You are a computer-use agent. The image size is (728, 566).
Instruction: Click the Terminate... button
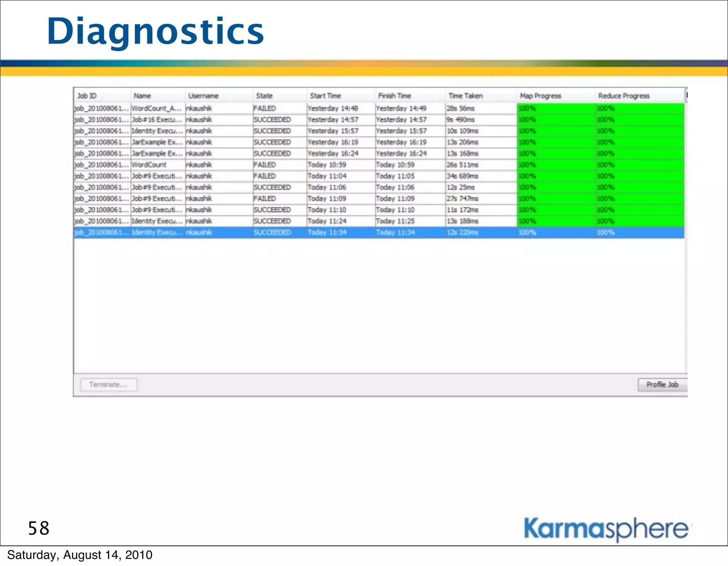tap(109, 385)
